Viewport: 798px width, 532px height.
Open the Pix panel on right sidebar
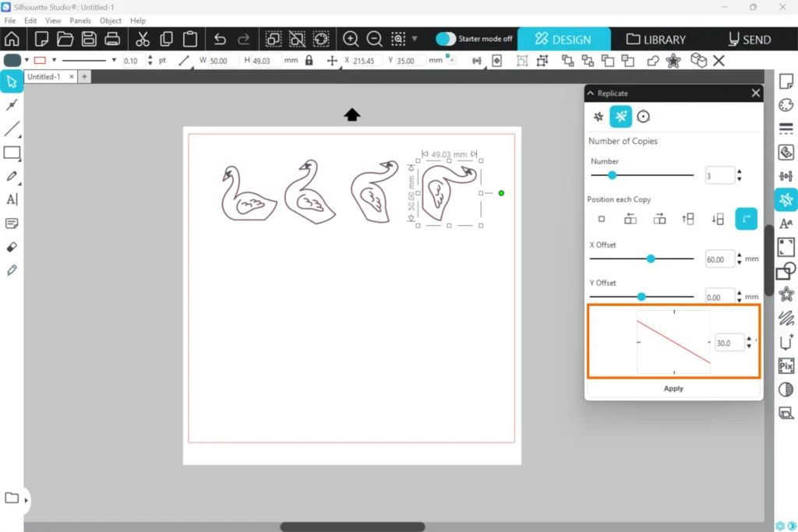pyautogui.click(x=786, y=366)
